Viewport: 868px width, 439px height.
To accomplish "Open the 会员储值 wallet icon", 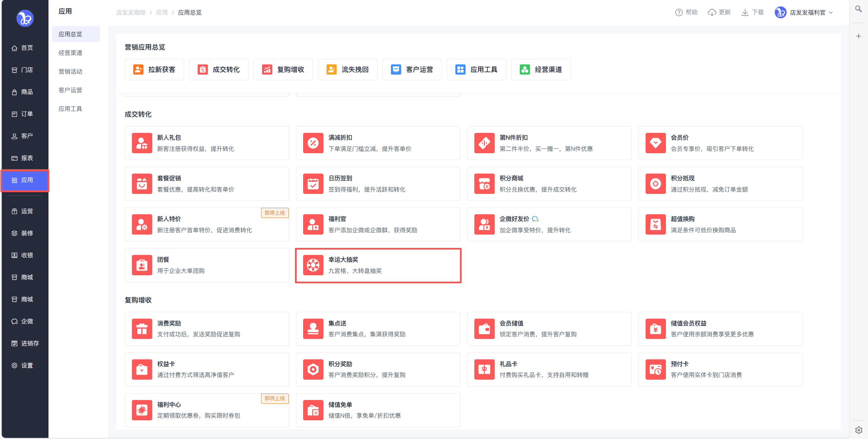I will click(x=484, y=328).
